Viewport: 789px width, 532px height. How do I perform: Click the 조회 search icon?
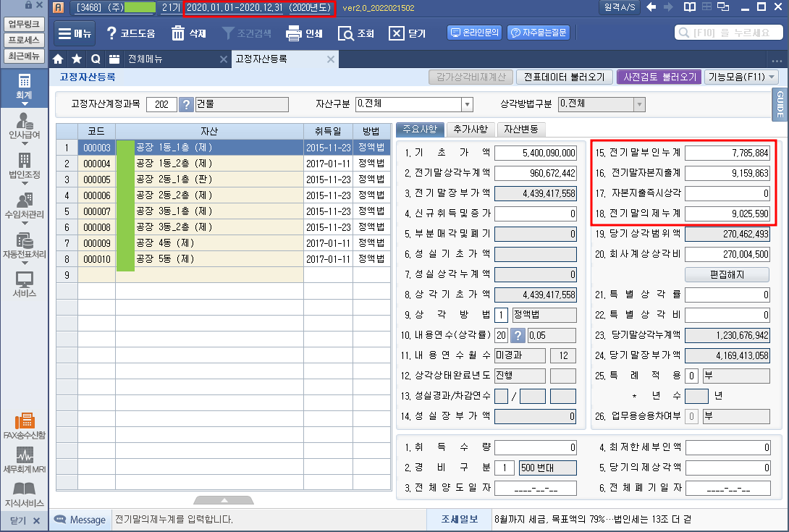[345, 33]
